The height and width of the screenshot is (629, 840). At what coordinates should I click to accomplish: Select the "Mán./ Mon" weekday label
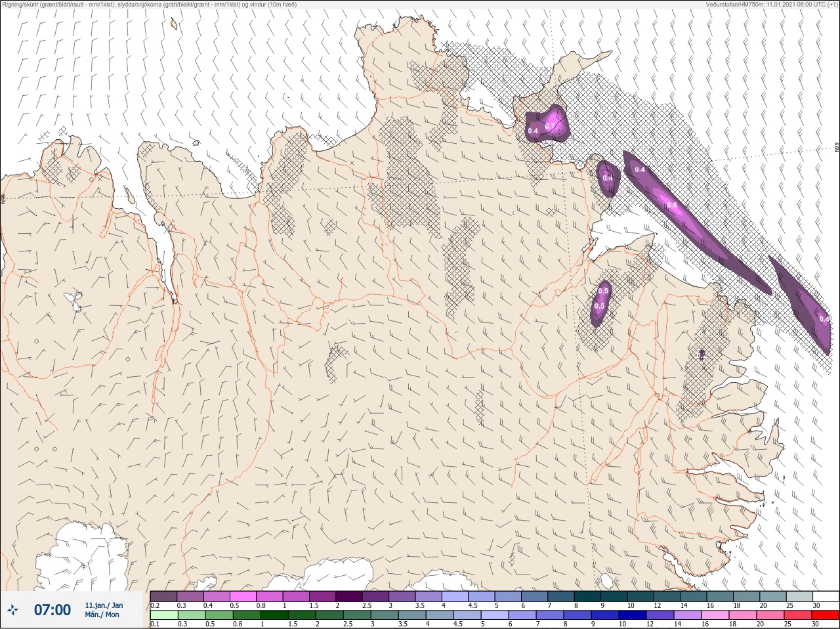(x=102, y=615)
